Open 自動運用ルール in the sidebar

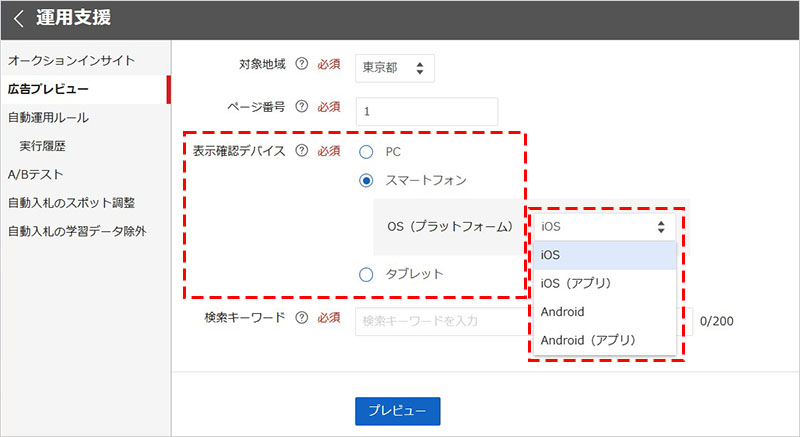tap(48, 117)
